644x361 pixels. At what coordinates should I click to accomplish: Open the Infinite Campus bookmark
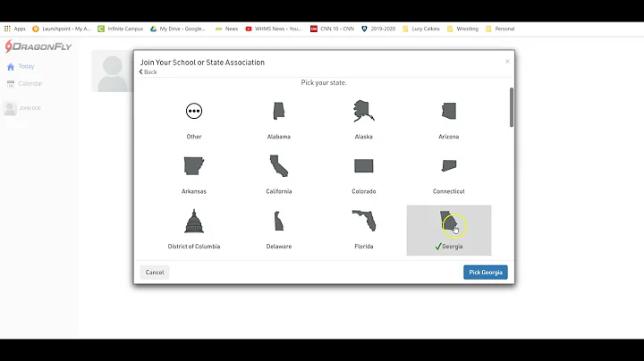tap(121, 29)
